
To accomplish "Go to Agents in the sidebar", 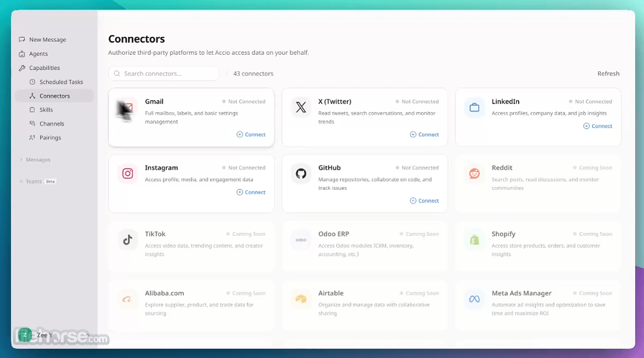I will (x=54, y=54).
